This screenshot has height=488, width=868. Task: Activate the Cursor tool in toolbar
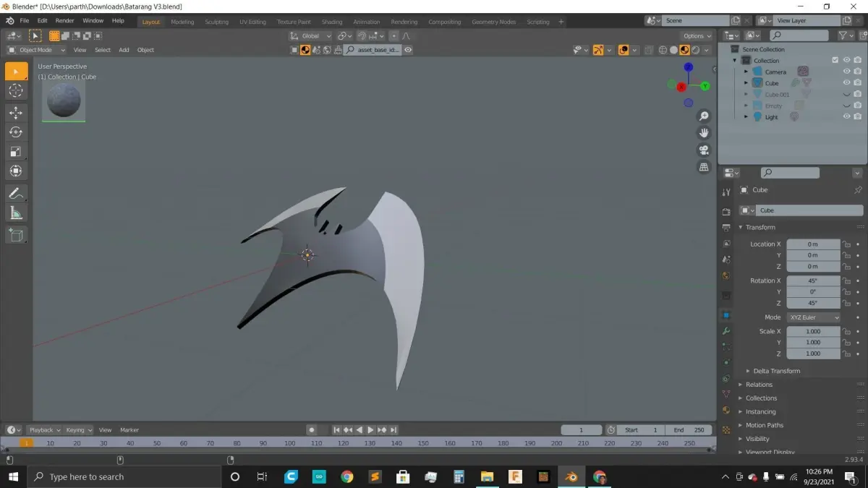pos(16,90)
